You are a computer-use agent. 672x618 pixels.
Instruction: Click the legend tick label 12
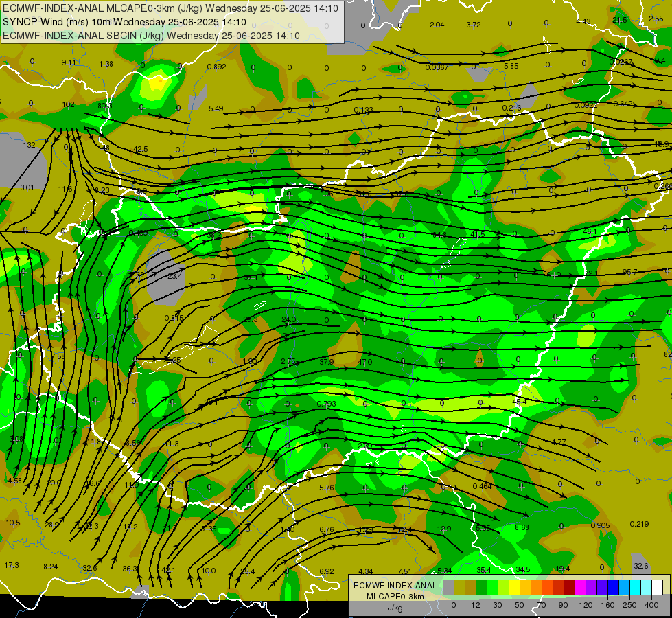point(475,605)
